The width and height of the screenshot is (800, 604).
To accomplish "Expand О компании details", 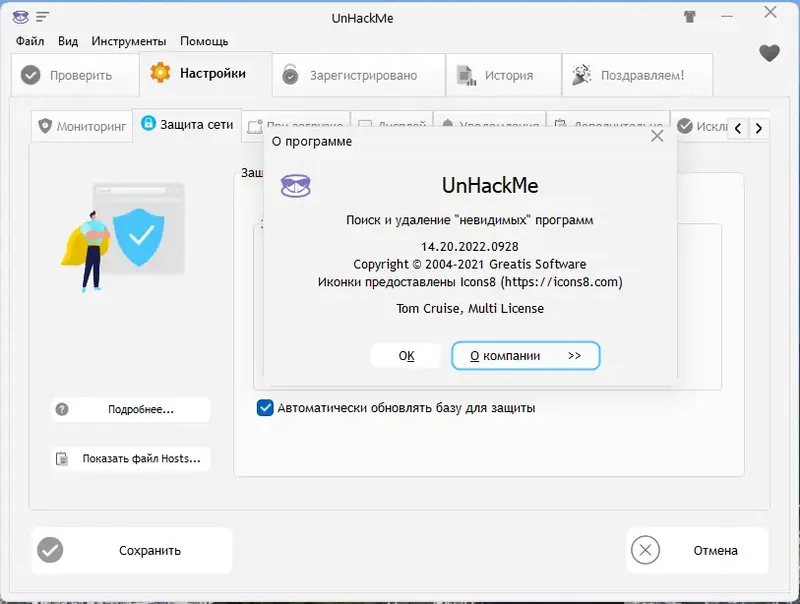I will (525, 355).
